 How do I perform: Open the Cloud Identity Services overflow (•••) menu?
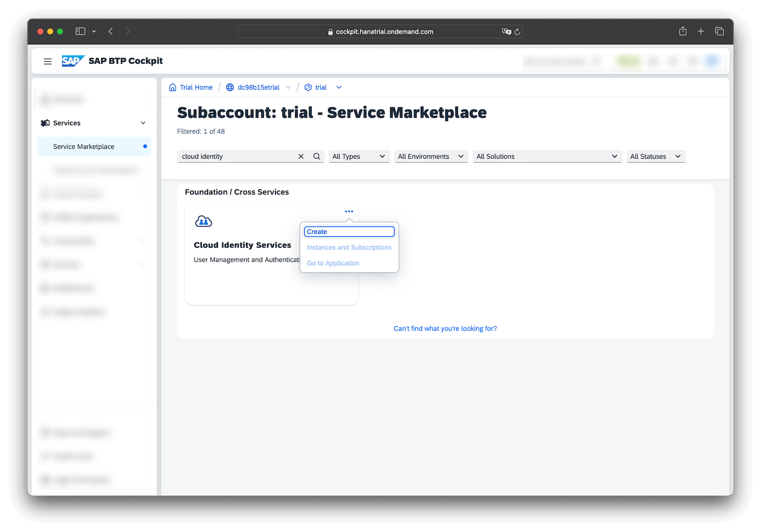pyautogui.click(x=349, y=211)
